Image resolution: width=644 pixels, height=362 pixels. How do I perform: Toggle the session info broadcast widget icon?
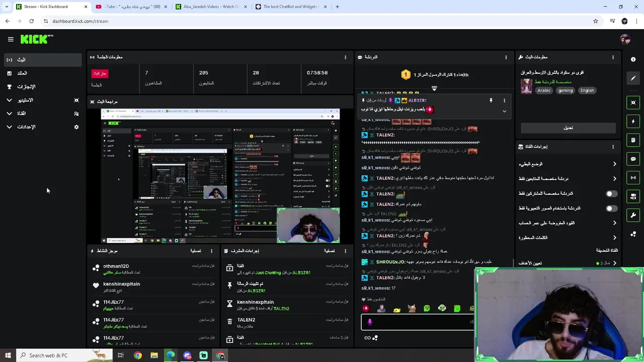[x=633, y=177]
